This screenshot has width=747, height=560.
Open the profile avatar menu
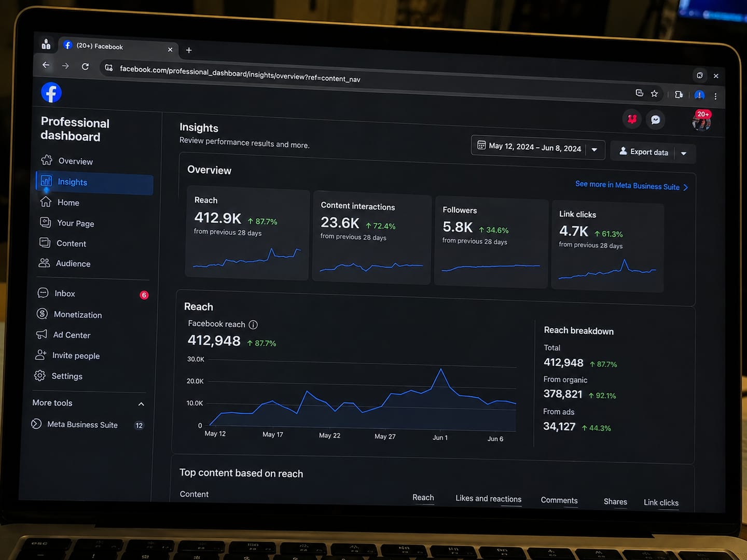[x=701, y=121]
